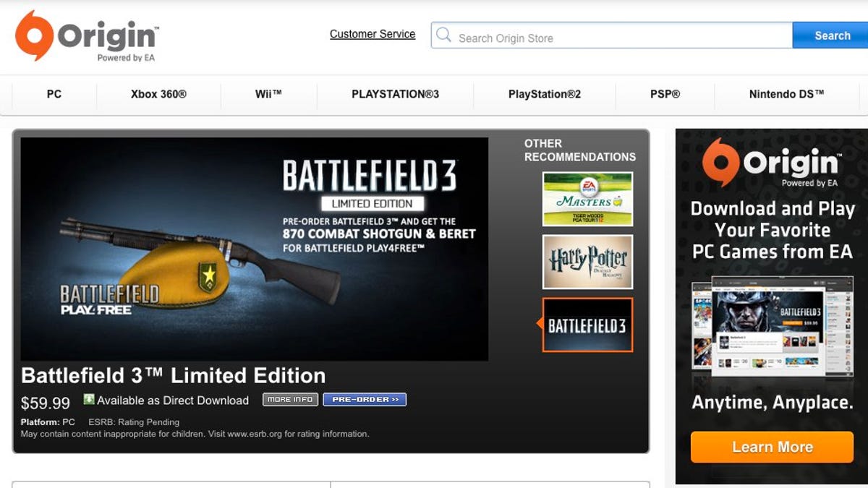Switch to the PC platform tab
The image size is (868, 488).
pos(53,93)
